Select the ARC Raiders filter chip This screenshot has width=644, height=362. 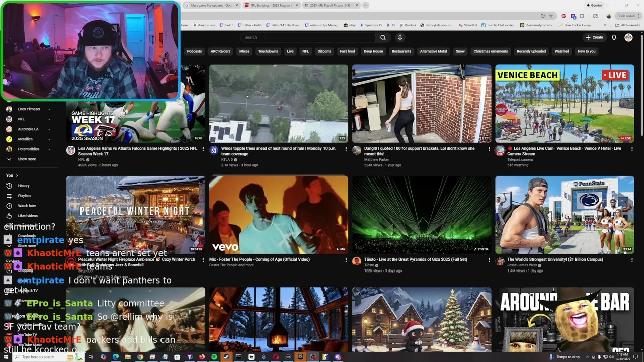(220, 51)
